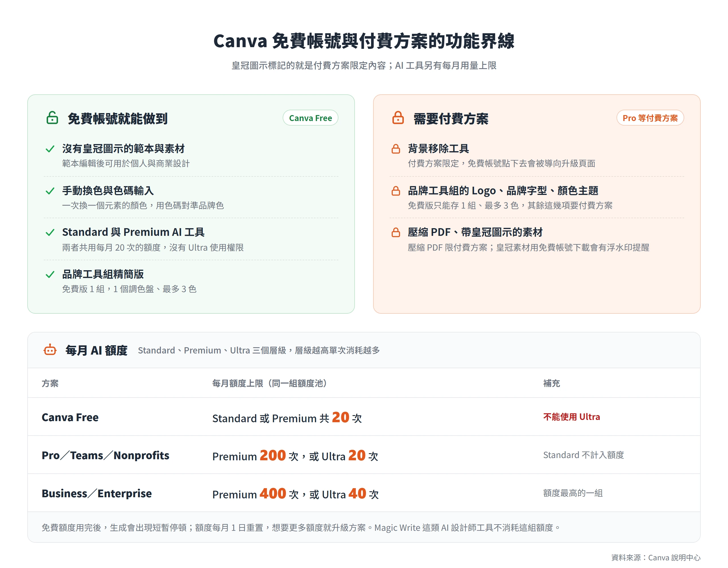Click the red 不能使用 Ultra note

(x=571, y=417)
